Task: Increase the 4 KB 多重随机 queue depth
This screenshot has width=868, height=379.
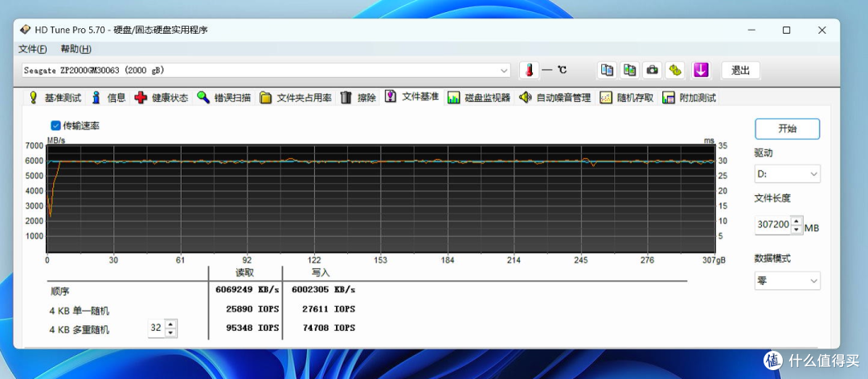Action: 171,324
